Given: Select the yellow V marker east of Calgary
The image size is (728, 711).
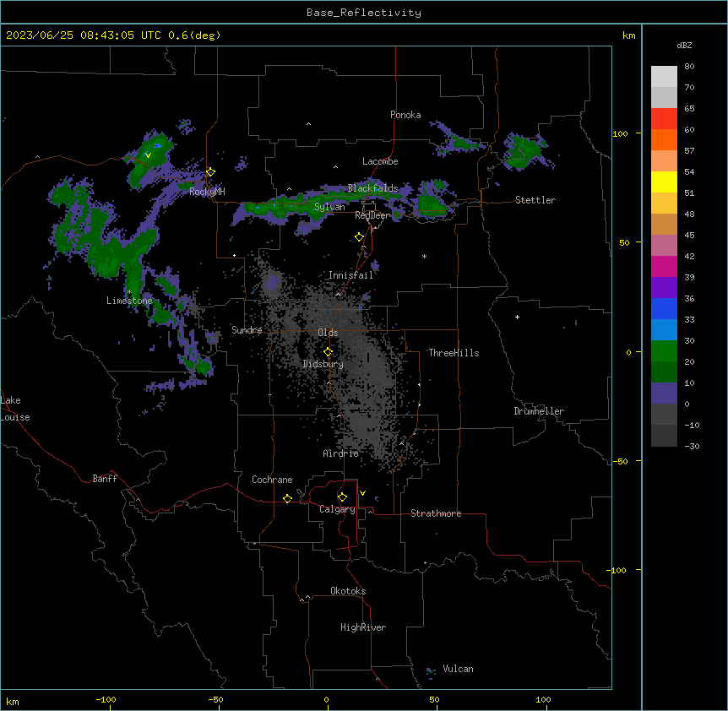Looking at the screenshot, I should [x=362, y=493].
